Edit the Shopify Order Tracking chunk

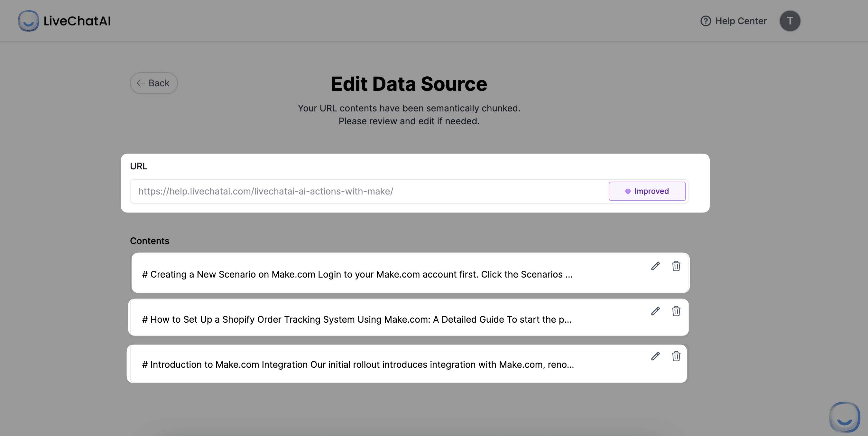tap(655, 311)
